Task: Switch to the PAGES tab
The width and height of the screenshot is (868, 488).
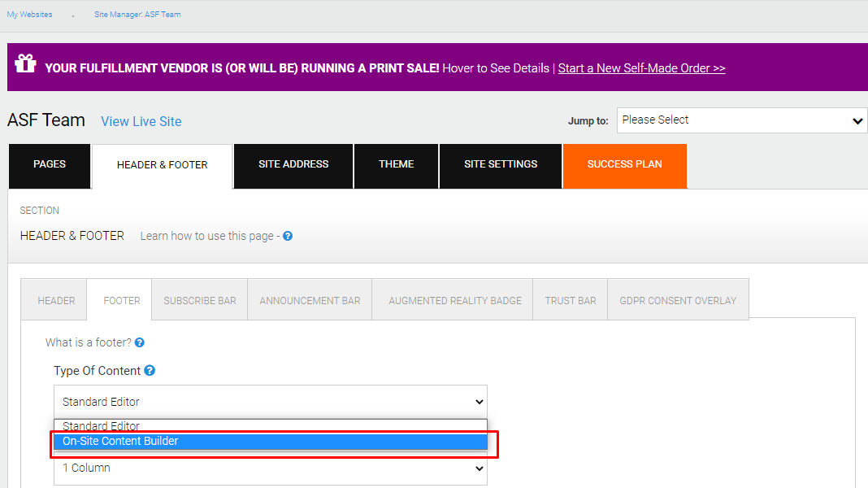Action: (50, 164)
